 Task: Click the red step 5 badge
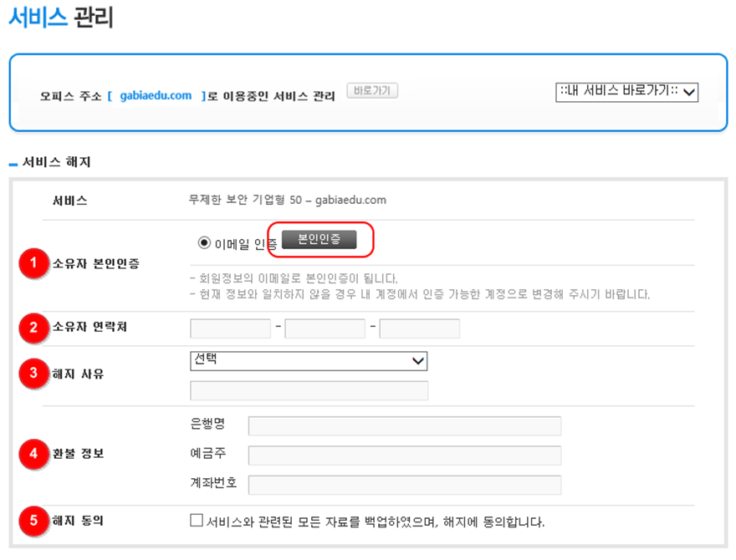point(33,521)
